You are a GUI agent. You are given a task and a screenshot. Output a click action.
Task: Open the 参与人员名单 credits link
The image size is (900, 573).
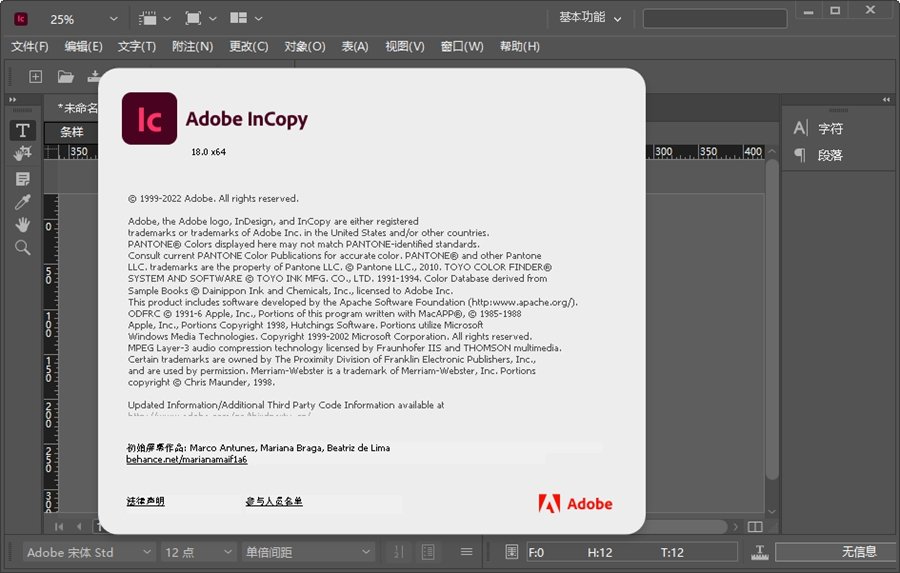click(274, 501)
